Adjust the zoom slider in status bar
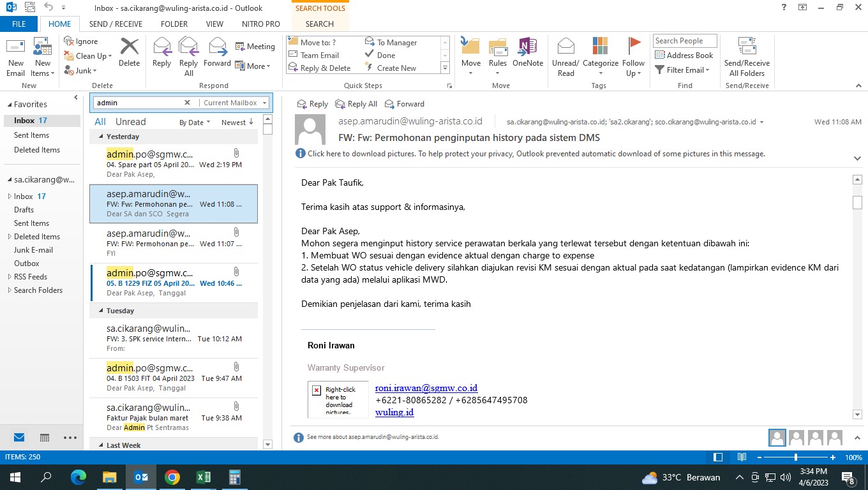 pyautogui.click(x=795, y=457)
